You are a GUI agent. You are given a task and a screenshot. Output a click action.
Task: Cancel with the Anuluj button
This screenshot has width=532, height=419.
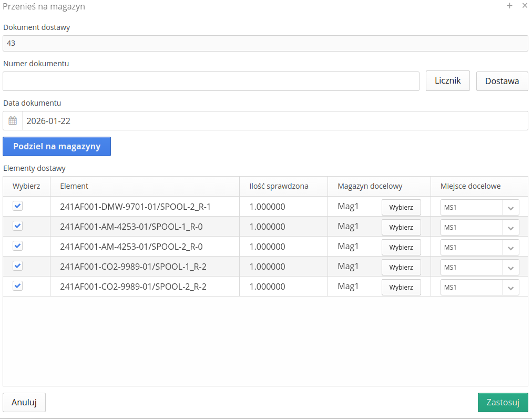(x=24, y=403)
